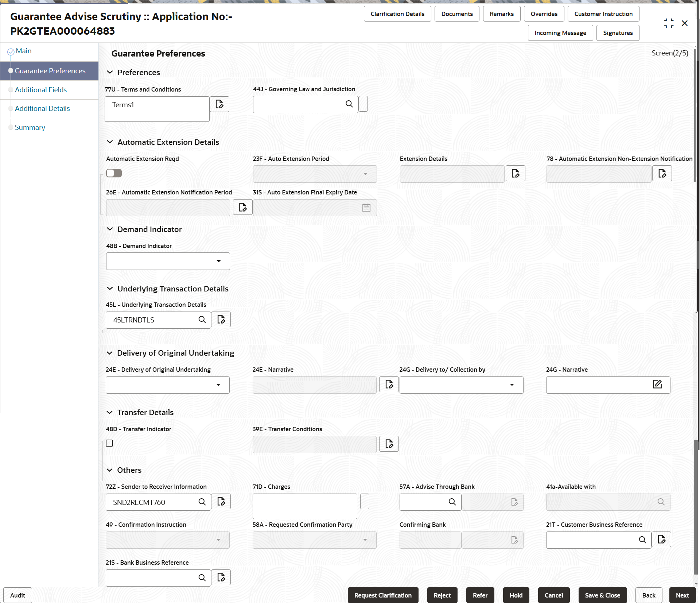Click details icon beside 57A Advise Through Bank
The image size is (700, 603).
click(x=514, y=502)
